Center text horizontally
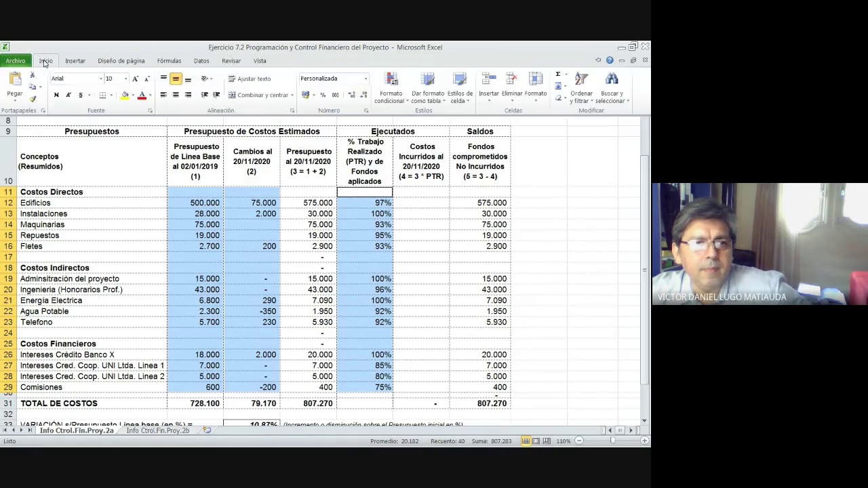 tap(176, 95)
